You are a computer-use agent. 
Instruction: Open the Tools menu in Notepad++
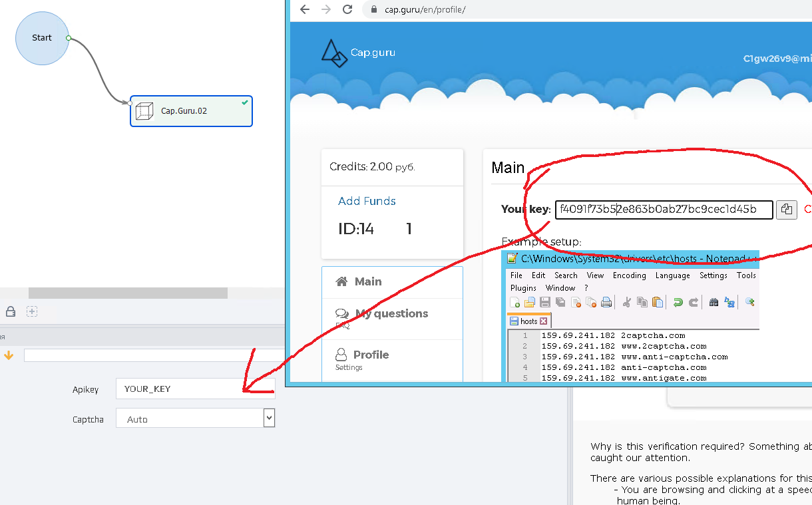[x=746, y=275]
